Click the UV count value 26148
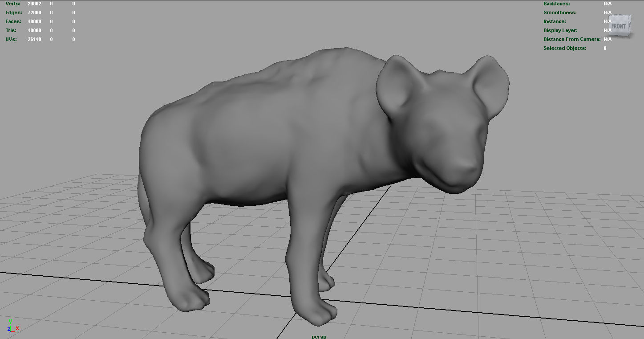Image resolution: width=644 pixels, height=339 pixels. (x=34, y=39)
